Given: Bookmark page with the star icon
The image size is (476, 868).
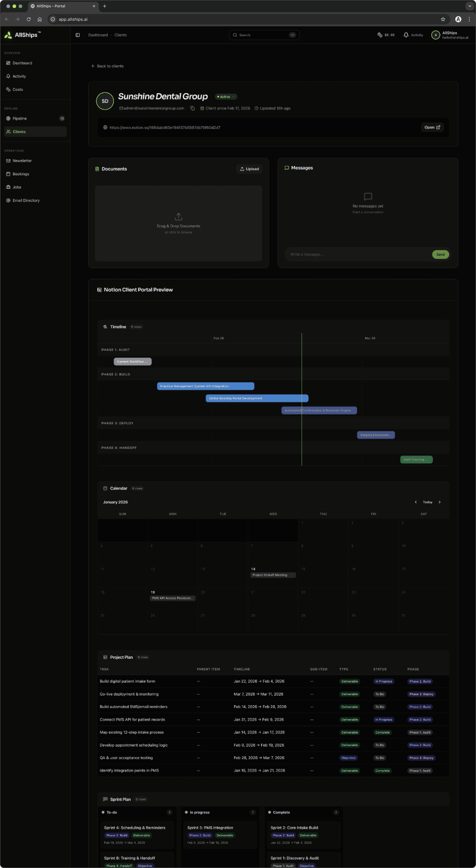Looking at the screenshot, I should coord(443,19).
